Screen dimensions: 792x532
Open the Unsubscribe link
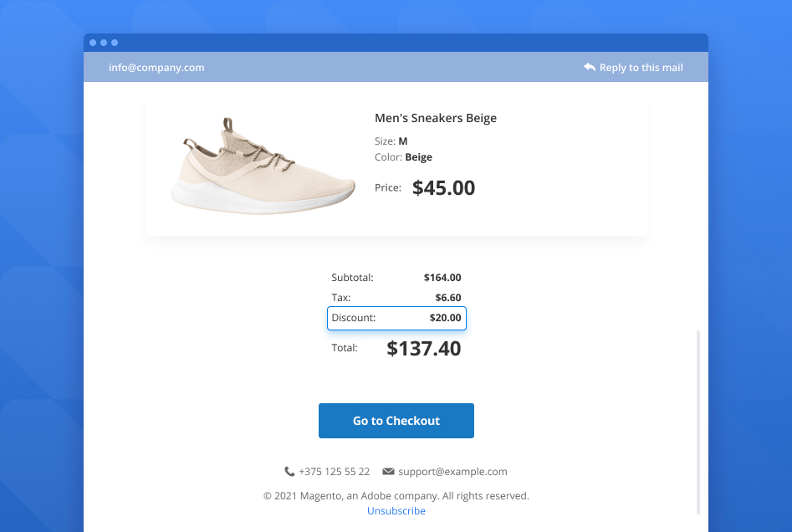396,511
